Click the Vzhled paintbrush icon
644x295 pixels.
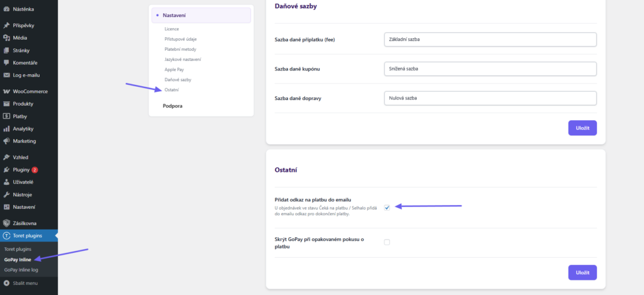(6, 157)
